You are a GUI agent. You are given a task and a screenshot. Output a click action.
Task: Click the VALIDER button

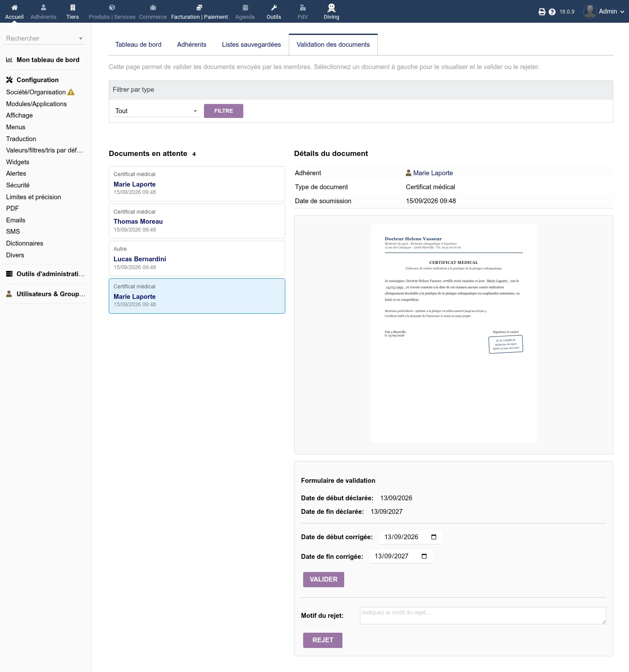click(324, 579)
